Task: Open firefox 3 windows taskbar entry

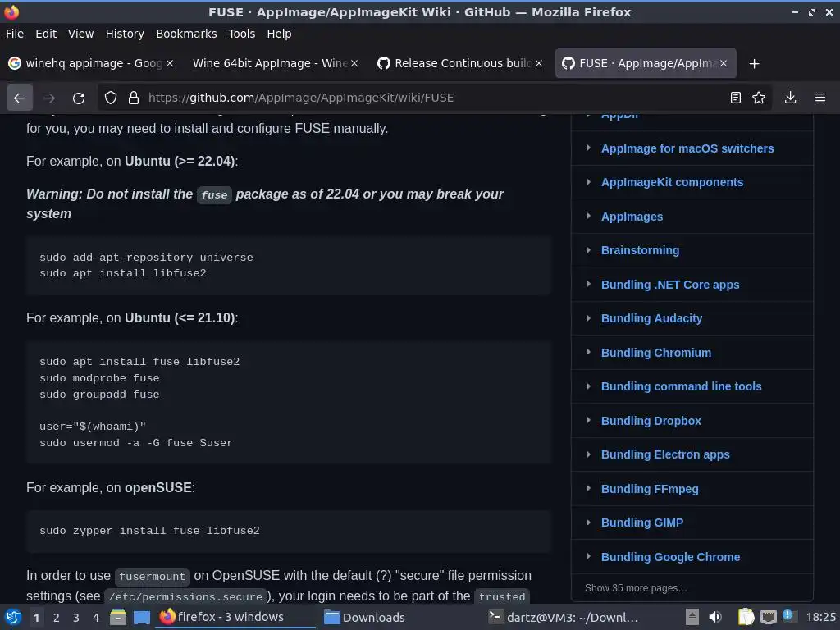Action: [x=235, y=617]
